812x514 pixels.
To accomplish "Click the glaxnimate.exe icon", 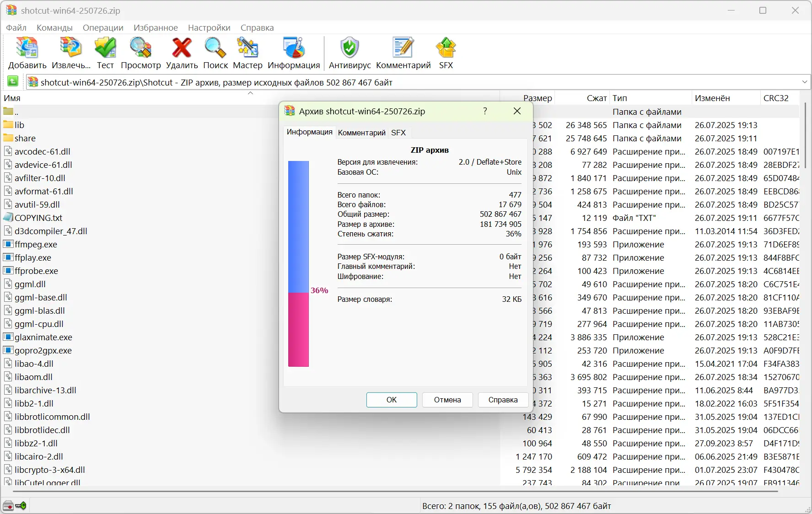I will pos(8,337).
